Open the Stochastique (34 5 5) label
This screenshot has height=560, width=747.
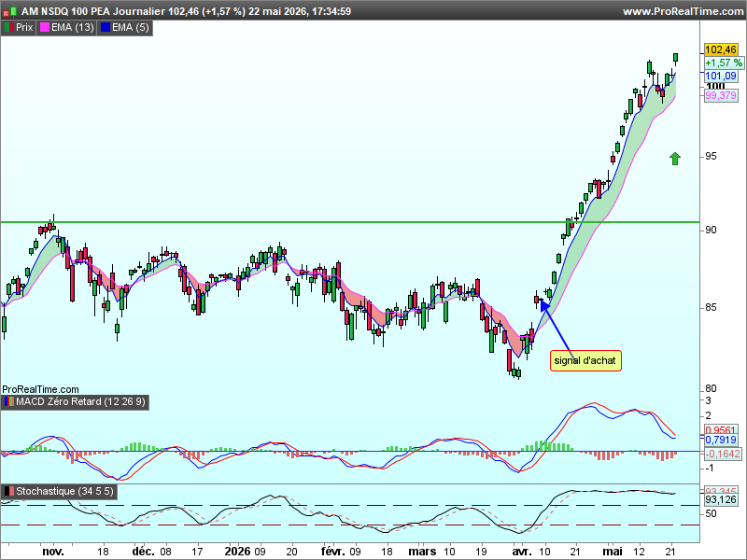coord(64,492)
